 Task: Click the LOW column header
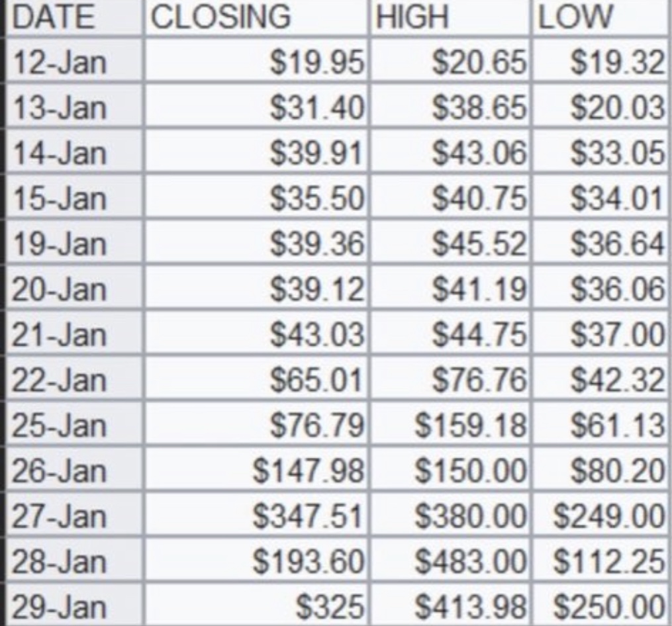click(x=575, y=18)
